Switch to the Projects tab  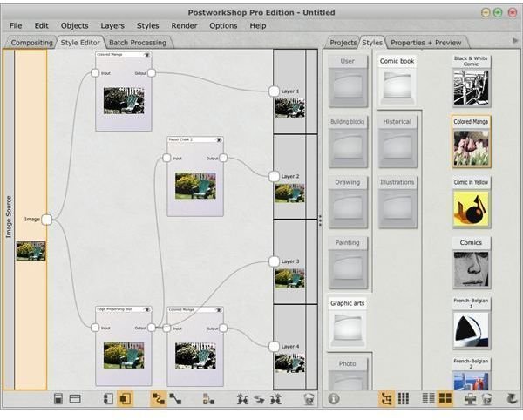point(343,43)
